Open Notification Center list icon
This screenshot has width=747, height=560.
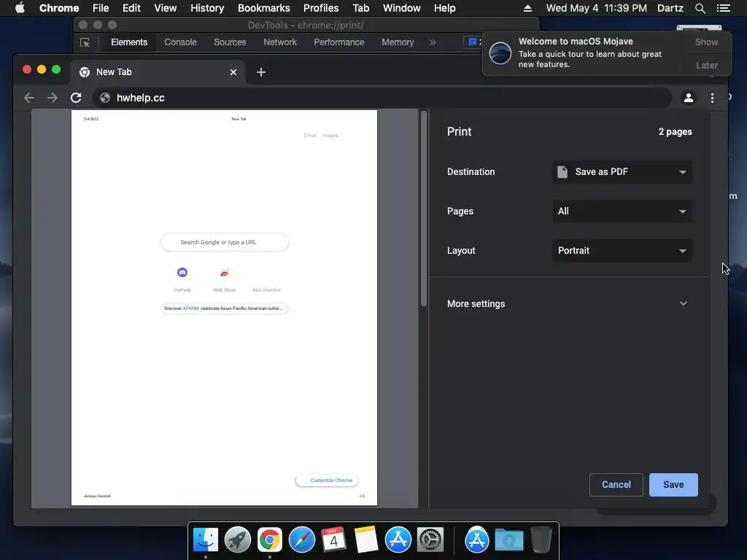pos(723,8)
